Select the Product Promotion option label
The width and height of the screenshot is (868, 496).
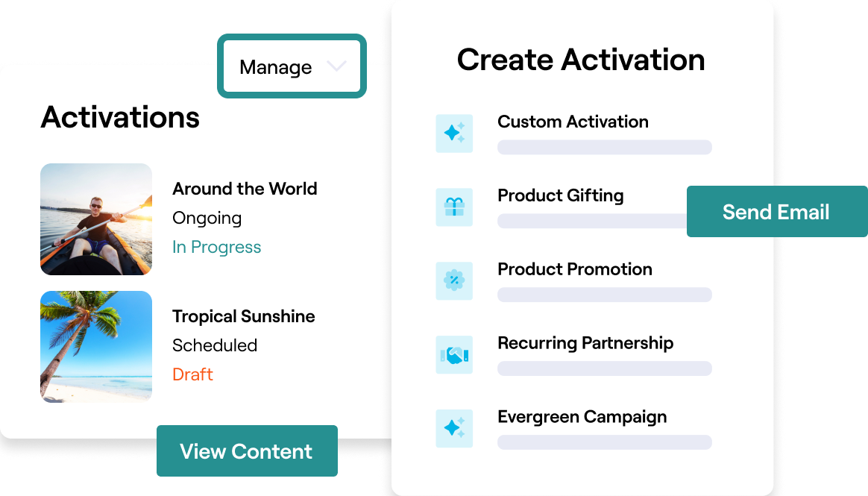[x=575, y=269]
